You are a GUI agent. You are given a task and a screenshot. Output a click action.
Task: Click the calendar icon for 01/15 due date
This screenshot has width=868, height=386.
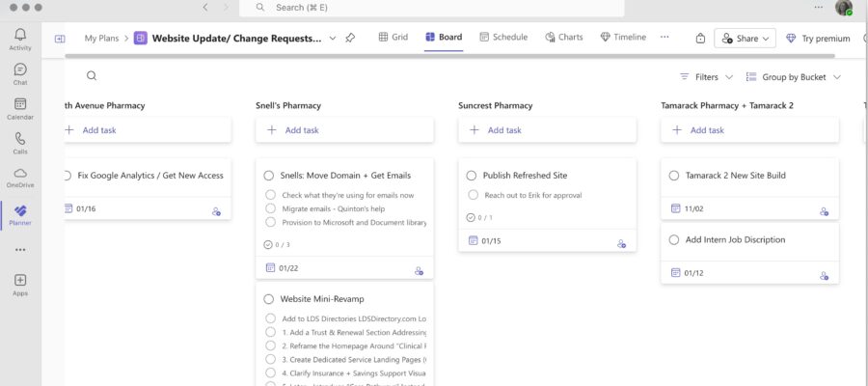(x=473, y=241)
